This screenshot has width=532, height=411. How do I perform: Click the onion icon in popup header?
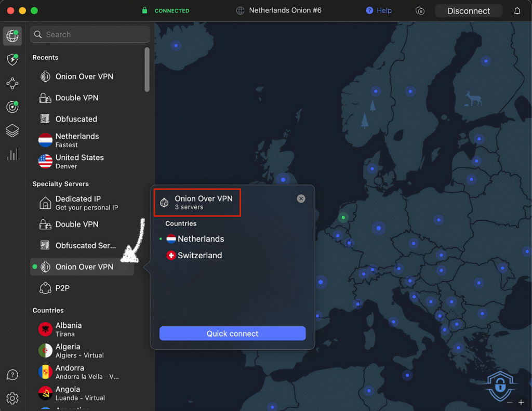pyautogui.click(x=164, y=203)
